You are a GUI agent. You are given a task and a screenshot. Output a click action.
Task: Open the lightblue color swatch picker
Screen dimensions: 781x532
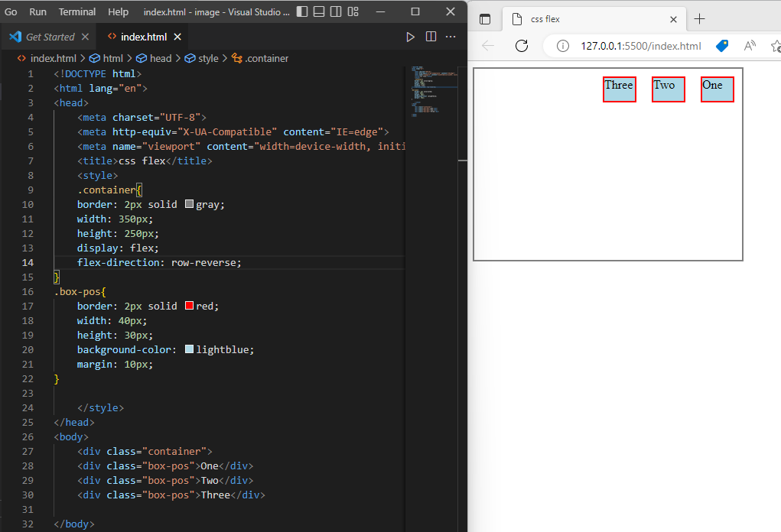pyautogui.click(x=189, y=349)
